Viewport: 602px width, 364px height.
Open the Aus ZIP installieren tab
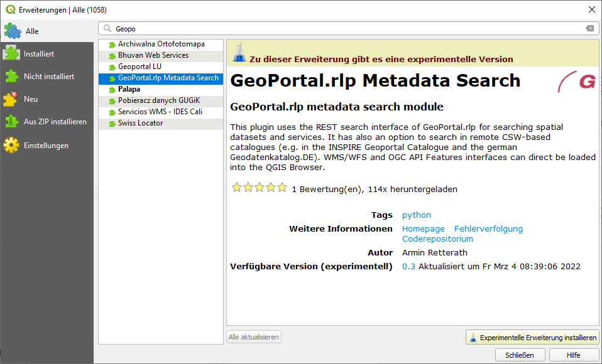click(x=47, y=122)
